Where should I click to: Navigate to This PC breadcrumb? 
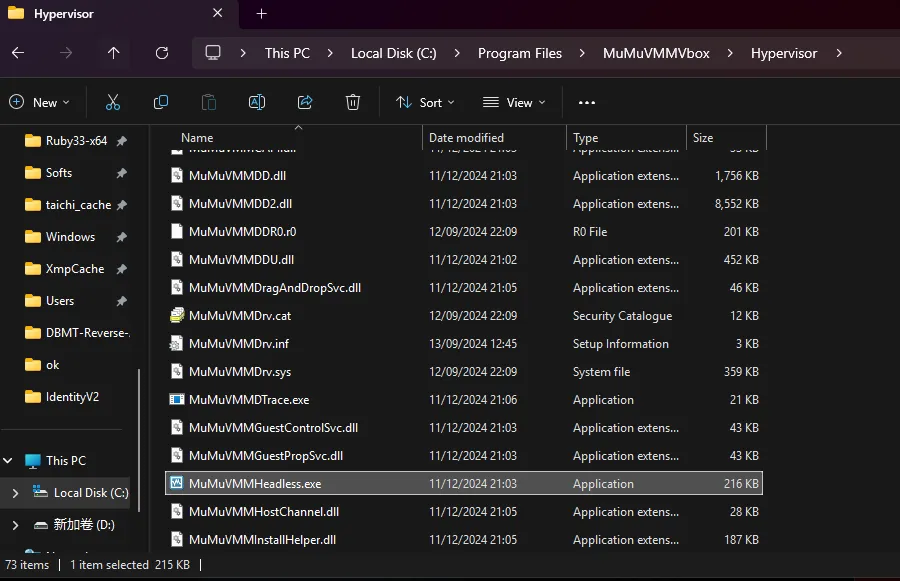pos(287,53)
